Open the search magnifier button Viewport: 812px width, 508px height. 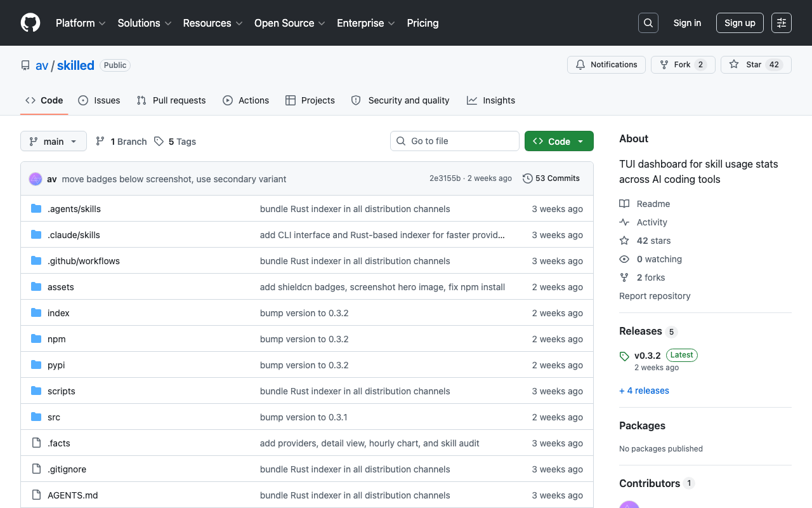point(648,23)
